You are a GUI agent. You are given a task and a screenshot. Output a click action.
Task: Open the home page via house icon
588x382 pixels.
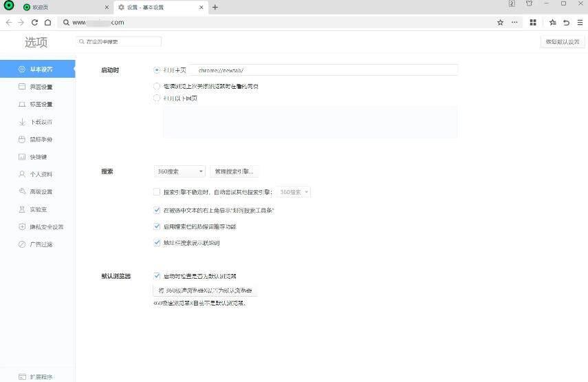point(47,23)
